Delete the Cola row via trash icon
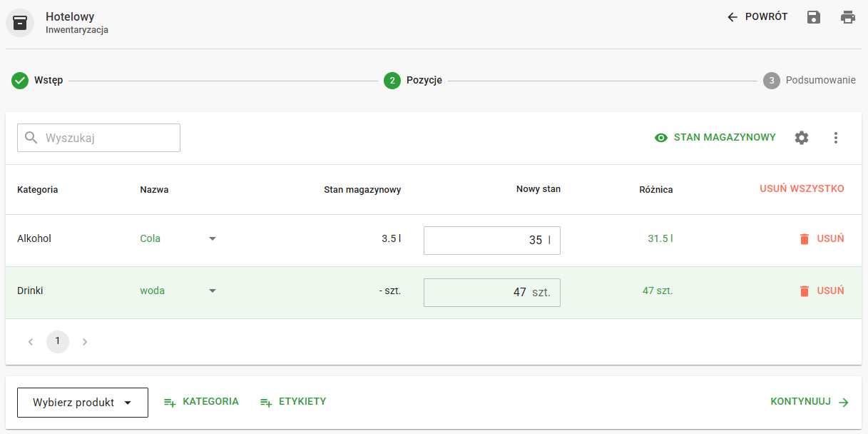Screen dimensions: 868x434 (x=805, y=239)
